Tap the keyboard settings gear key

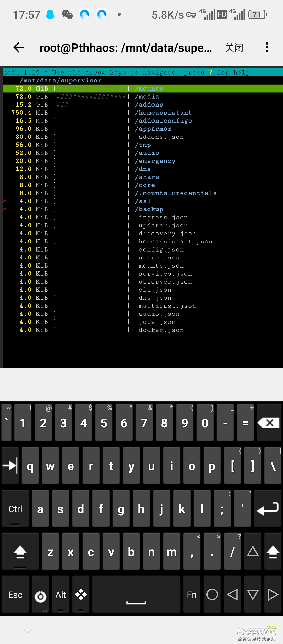40,594
